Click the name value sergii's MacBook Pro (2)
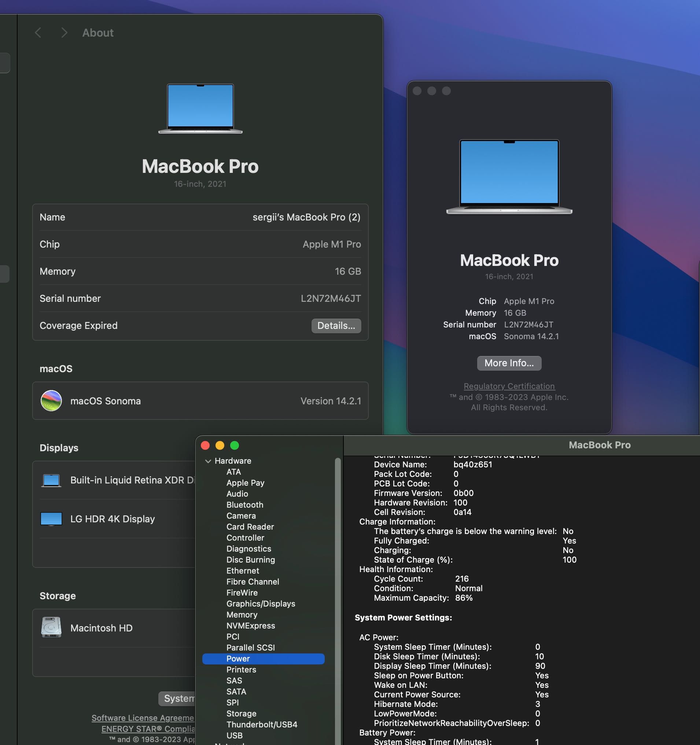700x745 pixels. tap(306, 217)
